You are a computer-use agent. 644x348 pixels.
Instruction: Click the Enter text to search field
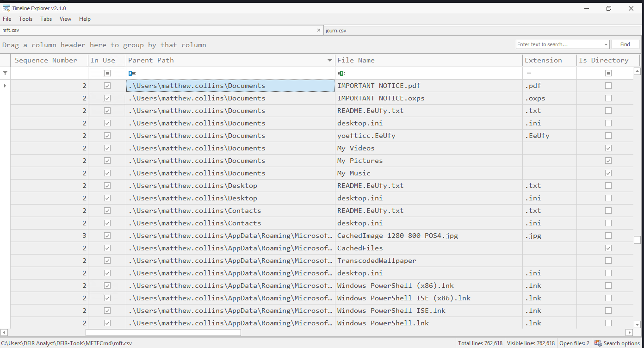click(559, 44)
